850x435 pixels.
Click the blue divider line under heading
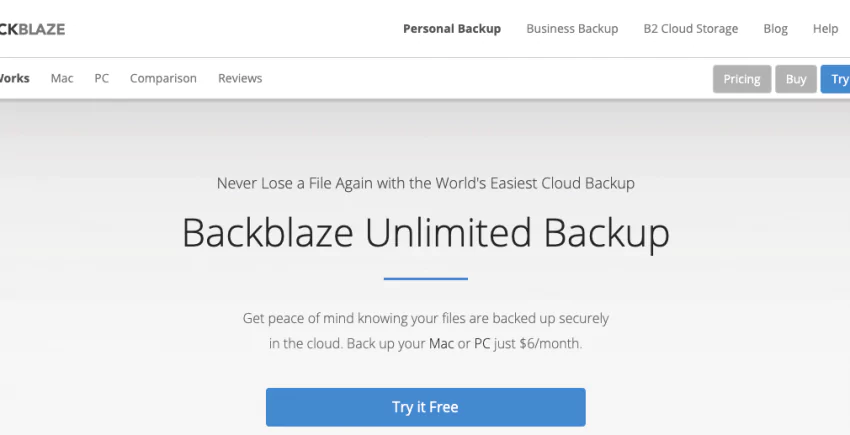click(x=425, y=279)
